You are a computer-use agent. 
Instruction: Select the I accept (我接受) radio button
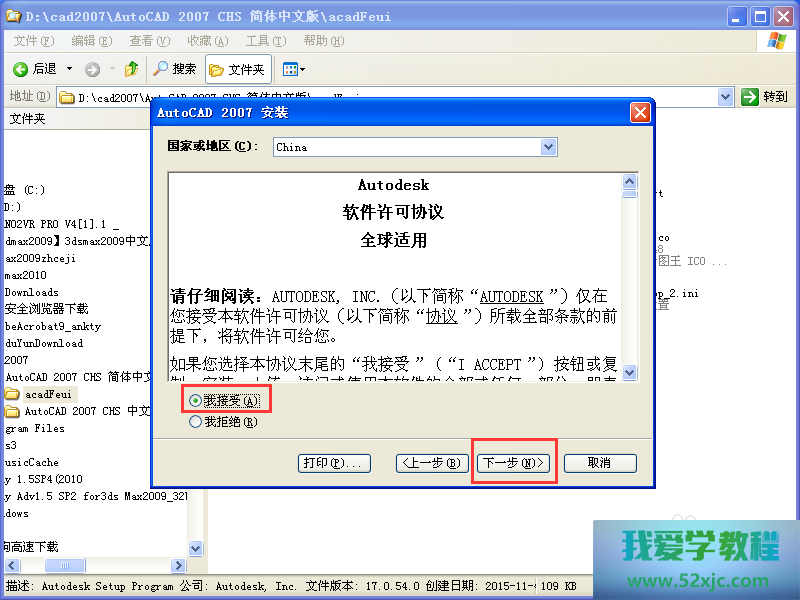tap(195, 400)
